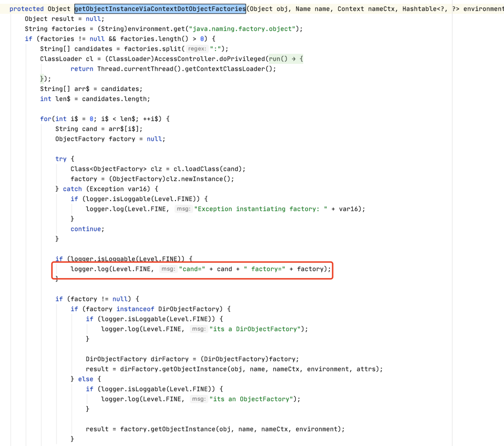Click Thread.currentThread().getContextClassLoader() return statement
This screenshot has height=446, width=504.
173,69
